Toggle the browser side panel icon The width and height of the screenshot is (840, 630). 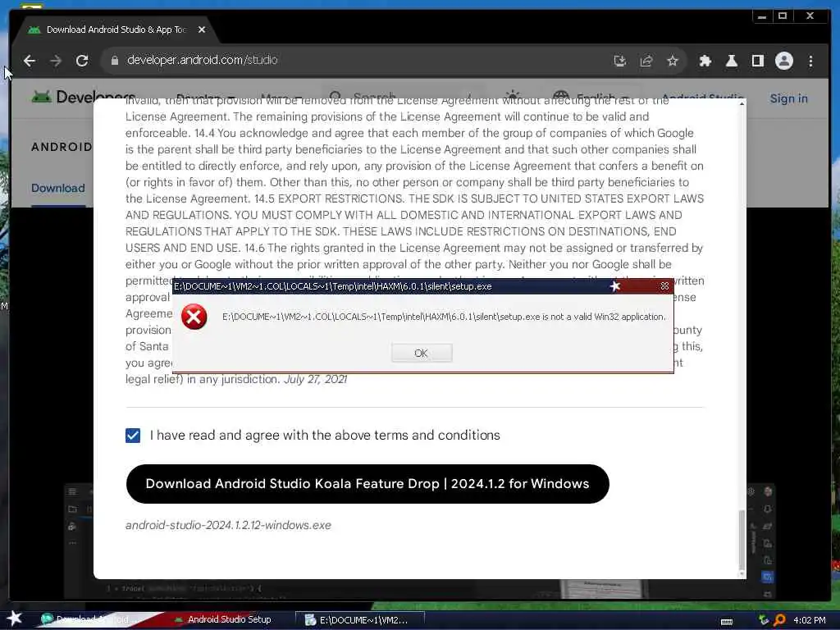point(757,61)
